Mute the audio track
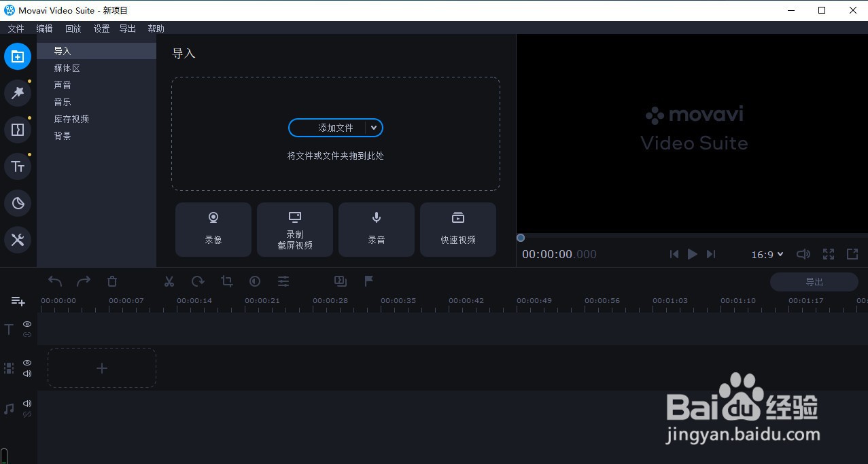Viewport: 868px width, 464px height. [x=27, y=404]
